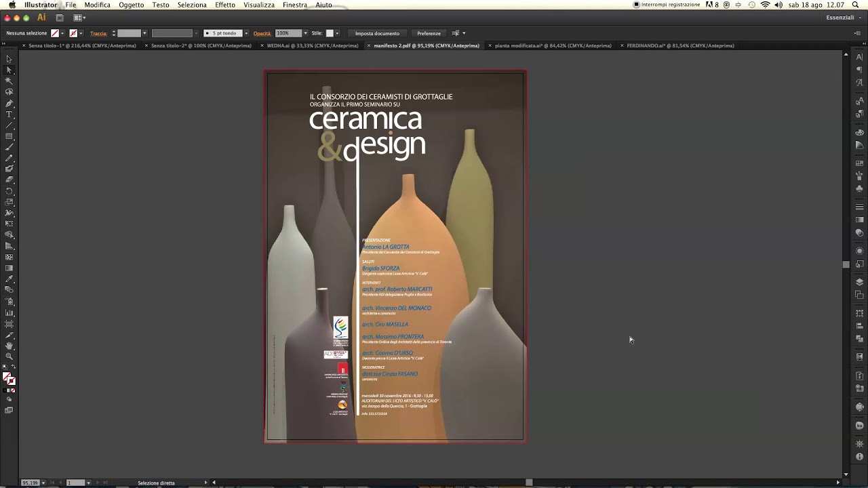Click the Fill swatch in control bar
868x488 pixels.
click(x=55, y=33)
